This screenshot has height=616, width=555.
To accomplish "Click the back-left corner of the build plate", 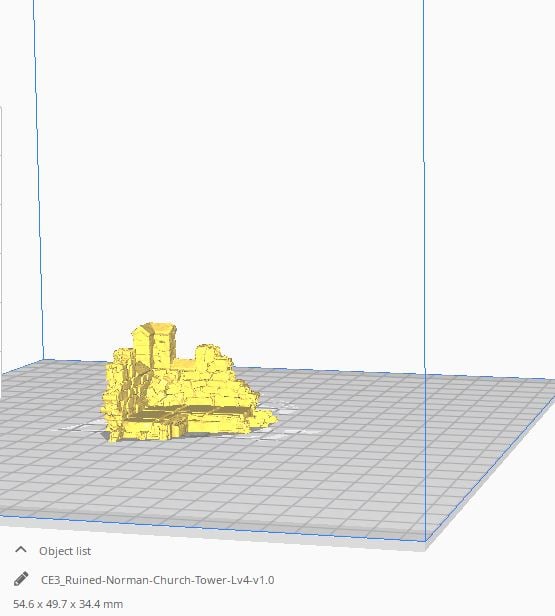I will point(44,359).
